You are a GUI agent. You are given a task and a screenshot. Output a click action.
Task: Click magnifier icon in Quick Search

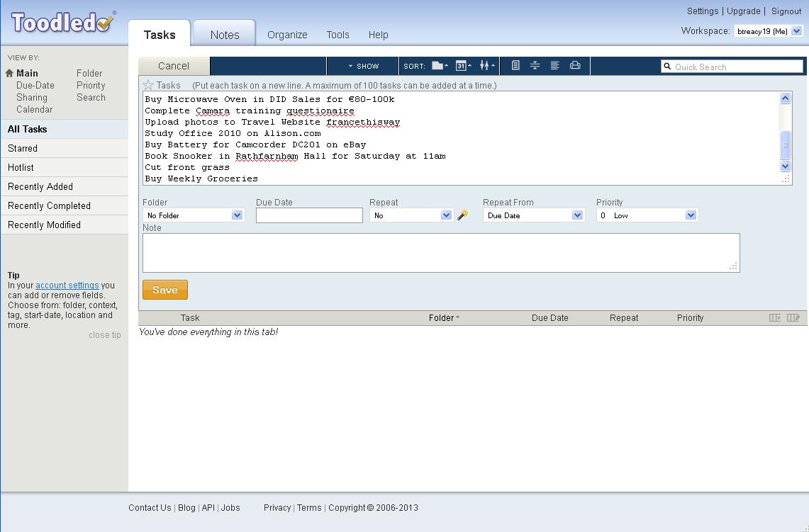pyautogui.click(x=667, y=67)
